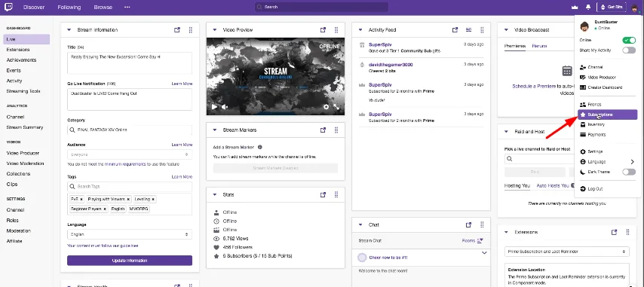
Task: Remove the PvE tag
Action: [81, 200]
